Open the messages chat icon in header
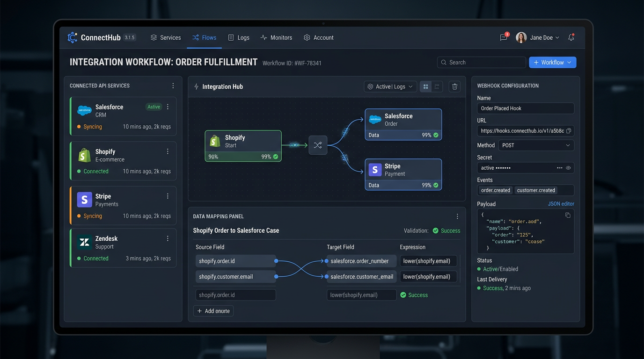The height and width of the screenshot is (359, 644). pyautogui.click(x=504, y=37)
